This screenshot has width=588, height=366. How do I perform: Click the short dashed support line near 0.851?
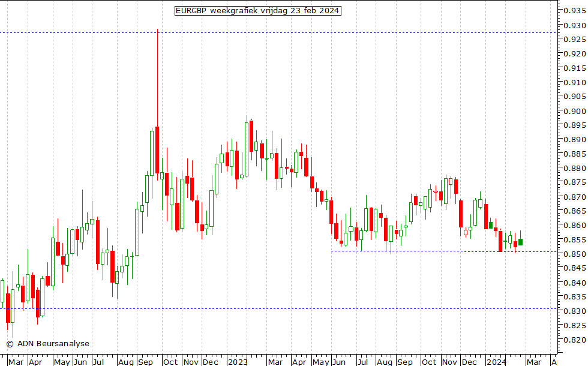(420, 251)
